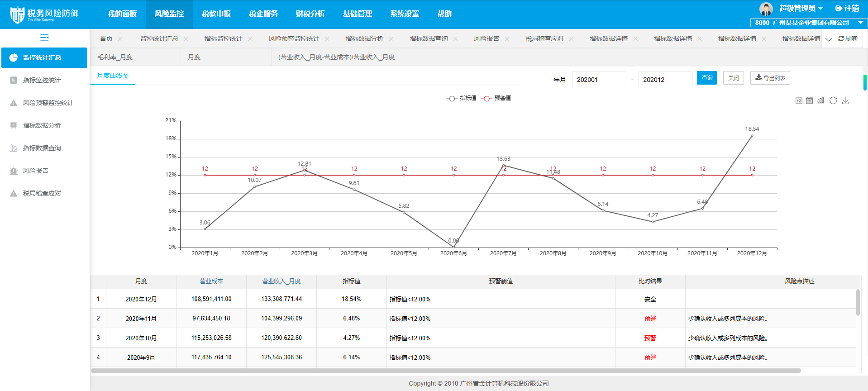Screen dimensions: 868x391
Task: Close the 监控统计汇总 tab
Action: [186, 39]
